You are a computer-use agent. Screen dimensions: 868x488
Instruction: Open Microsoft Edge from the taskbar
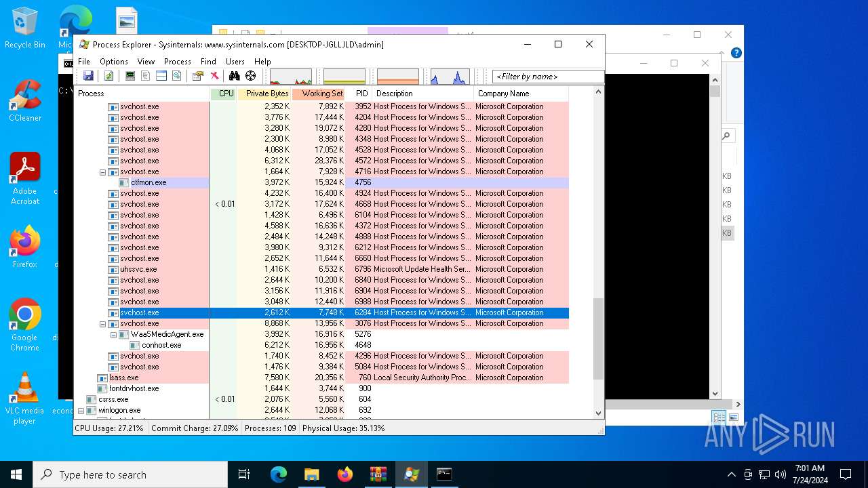(279, 474)
